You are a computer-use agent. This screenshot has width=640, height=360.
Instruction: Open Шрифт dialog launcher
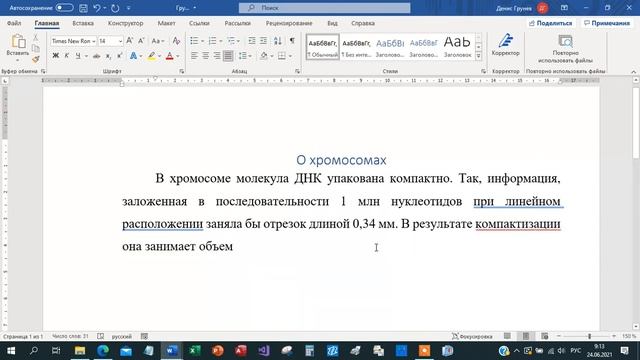tap(182, 71)
